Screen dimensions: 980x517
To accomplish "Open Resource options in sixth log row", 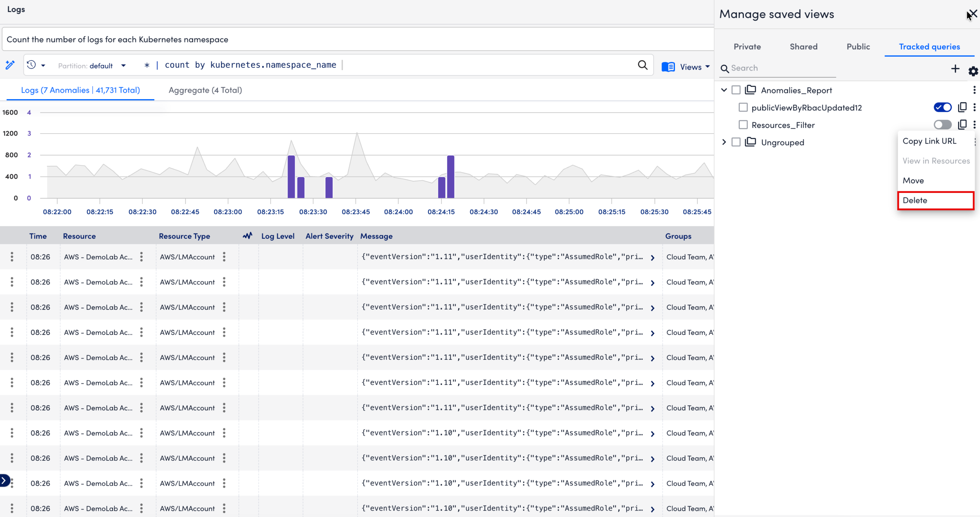I will click(x=141, y=383).
